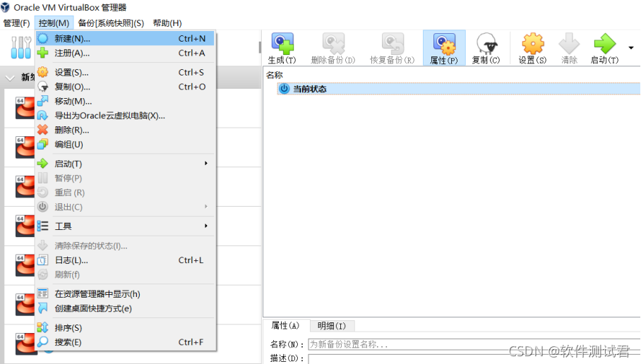This screenshot has height=364, width=641.
Task: Open the 备份[系统快照](S) menu
Action: point(111,23)
